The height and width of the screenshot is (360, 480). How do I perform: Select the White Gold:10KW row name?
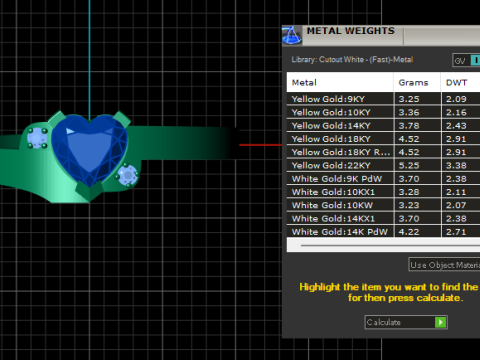pyautogui.click(x=332, y=205)
